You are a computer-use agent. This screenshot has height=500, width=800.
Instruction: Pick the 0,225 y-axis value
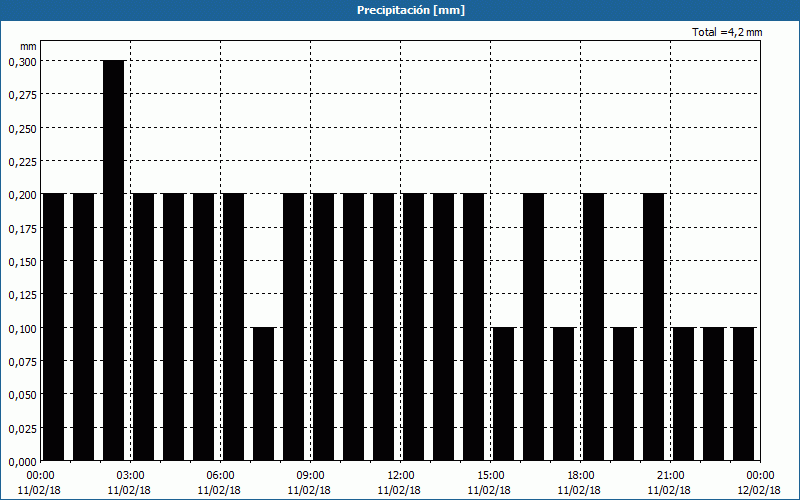(x=22, y=162)
